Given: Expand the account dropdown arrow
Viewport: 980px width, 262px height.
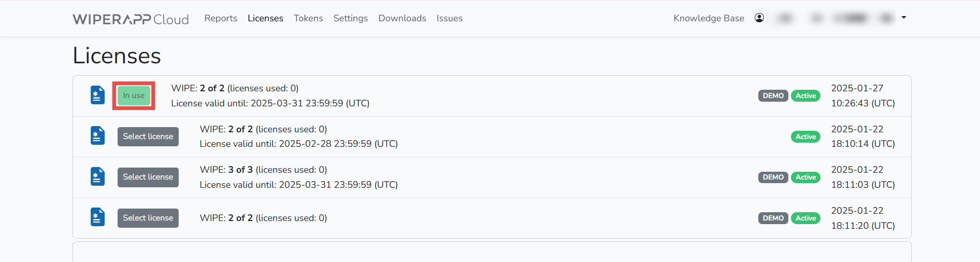Looking at the screenshot, I should tap(904, 18).
